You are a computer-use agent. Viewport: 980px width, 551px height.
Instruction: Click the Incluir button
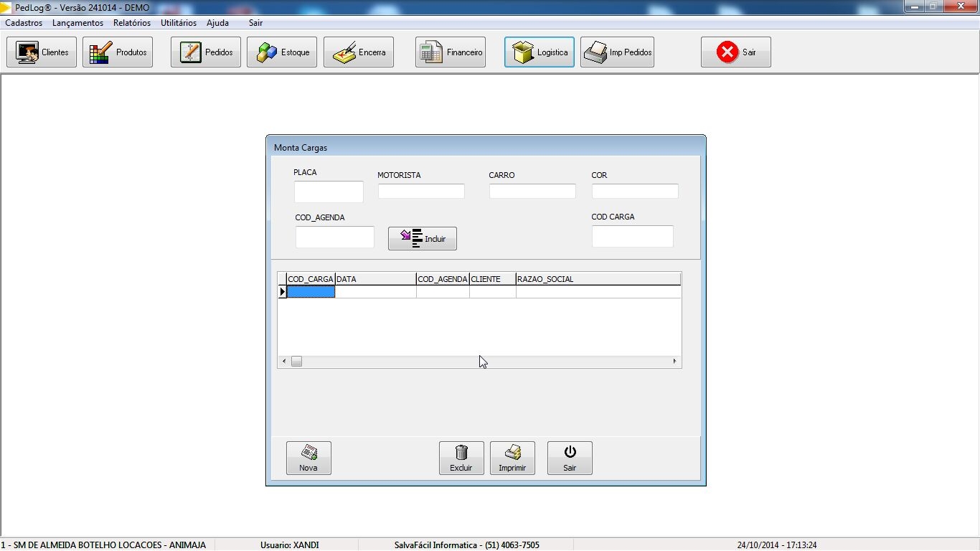click(x=423, y=239)
